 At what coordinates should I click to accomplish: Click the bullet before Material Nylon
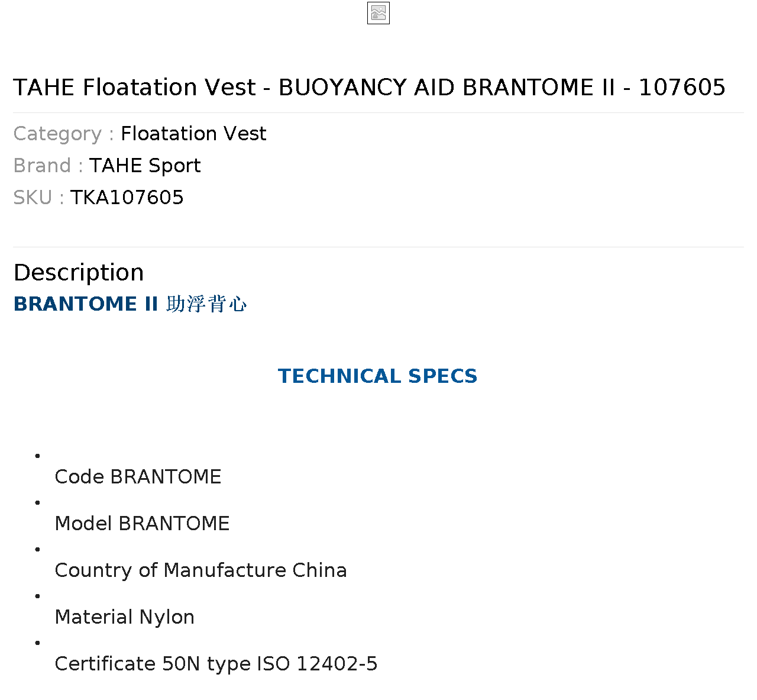38,596
